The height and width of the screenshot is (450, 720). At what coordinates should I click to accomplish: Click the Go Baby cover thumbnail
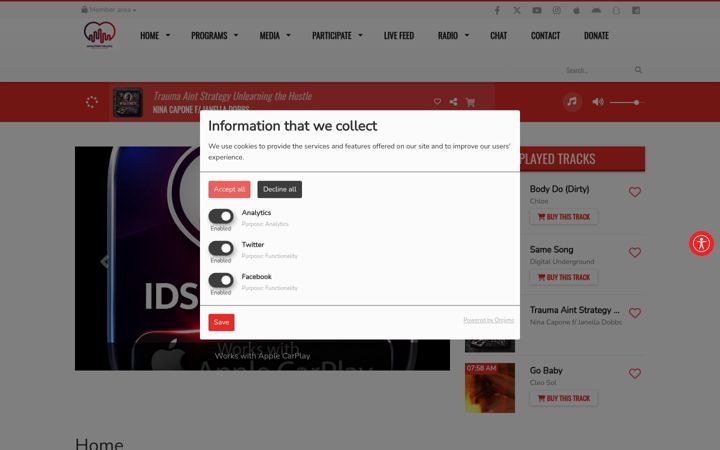tap(489, 388)
